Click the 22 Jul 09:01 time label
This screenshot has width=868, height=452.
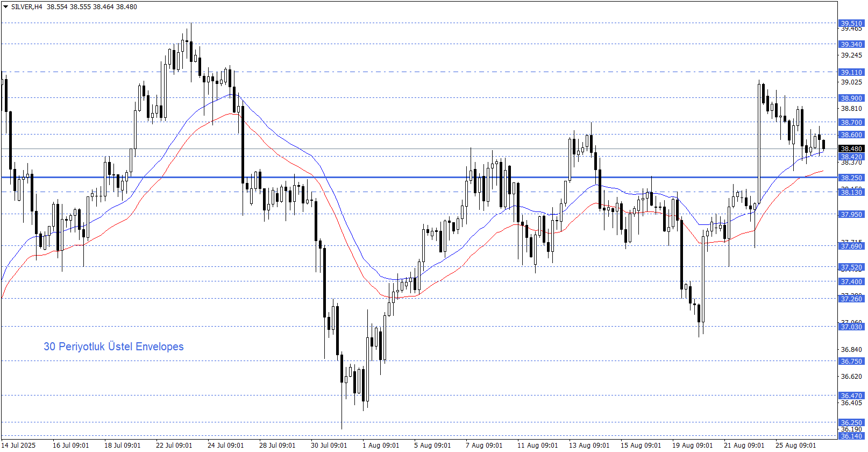tap(174, 445)
